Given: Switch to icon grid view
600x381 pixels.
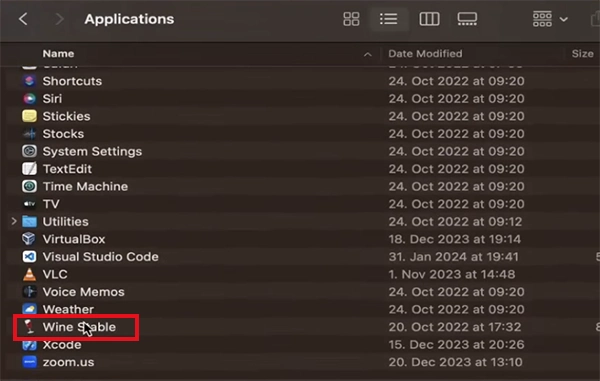Looking at the screenshot, I should (x=351, y=19).
